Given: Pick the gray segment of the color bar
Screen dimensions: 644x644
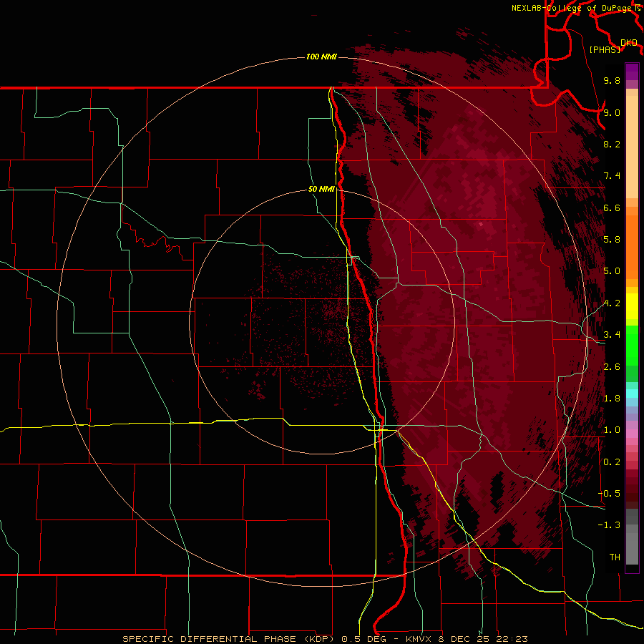Looking at the screenshot, I should 632,537.
